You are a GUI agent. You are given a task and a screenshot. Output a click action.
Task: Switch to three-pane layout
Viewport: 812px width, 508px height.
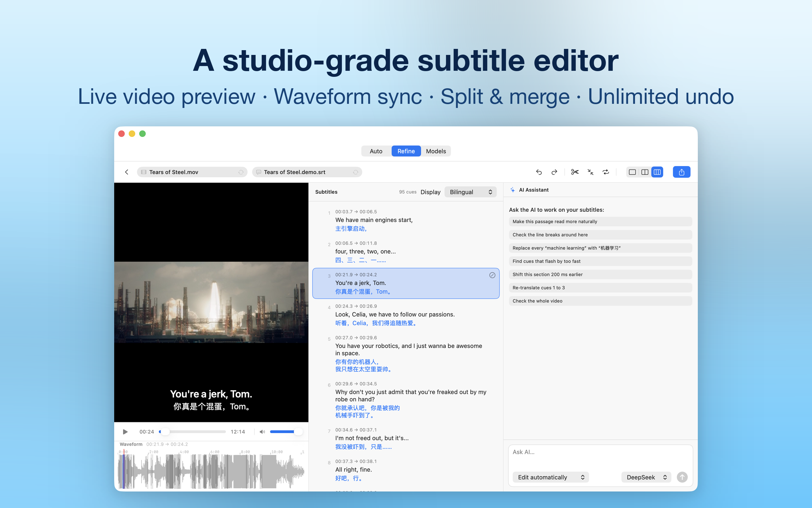coord(657,172)
